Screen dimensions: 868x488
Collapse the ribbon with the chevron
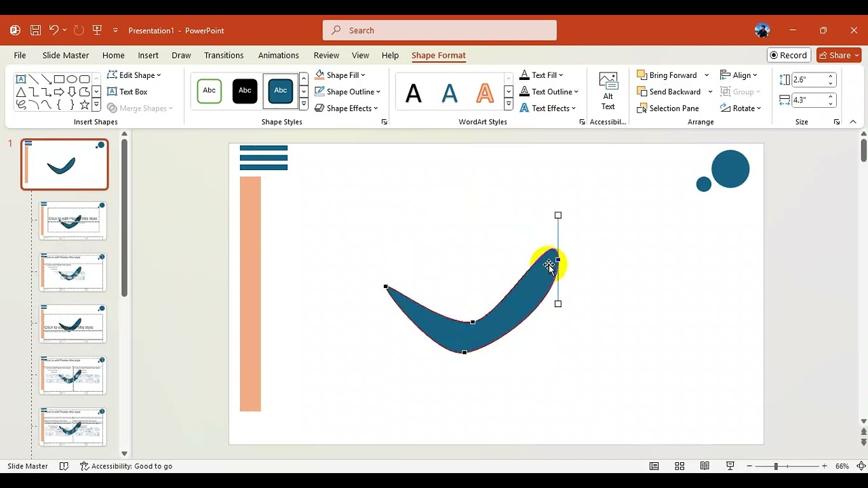pyautogui.click(x=853, y=122)
